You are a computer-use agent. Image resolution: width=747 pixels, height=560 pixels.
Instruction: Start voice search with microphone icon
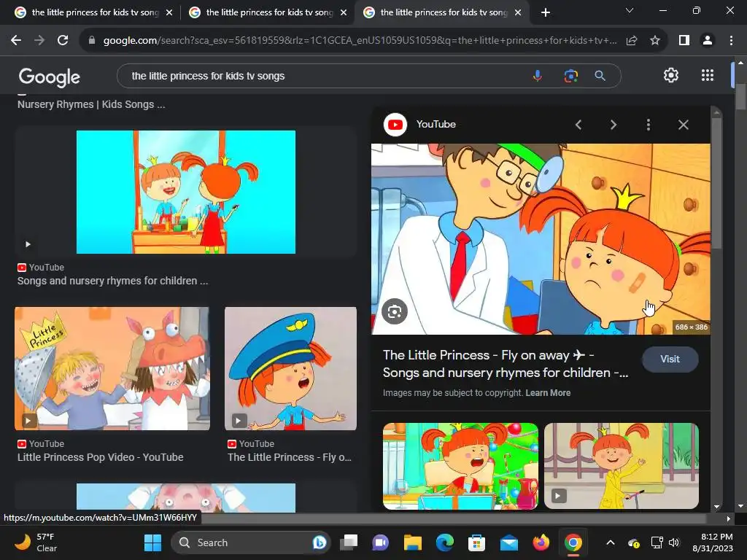(538, 76)
